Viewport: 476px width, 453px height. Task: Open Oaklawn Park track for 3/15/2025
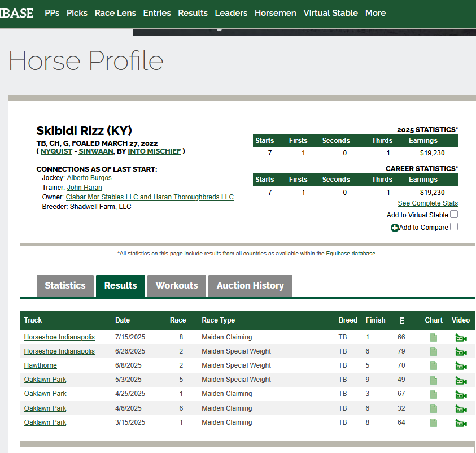pyautogui.click(x=45, y=422)
